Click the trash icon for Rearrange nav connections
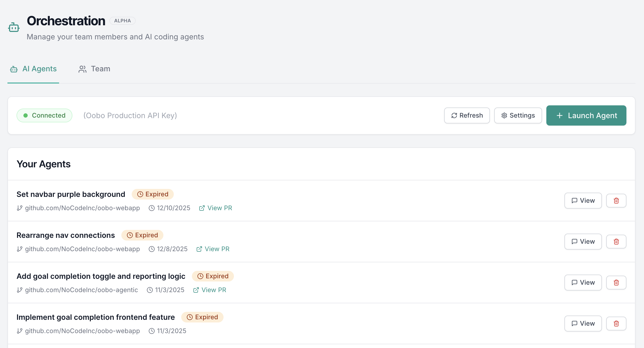The image size is (644, 348). coord(616,241)
